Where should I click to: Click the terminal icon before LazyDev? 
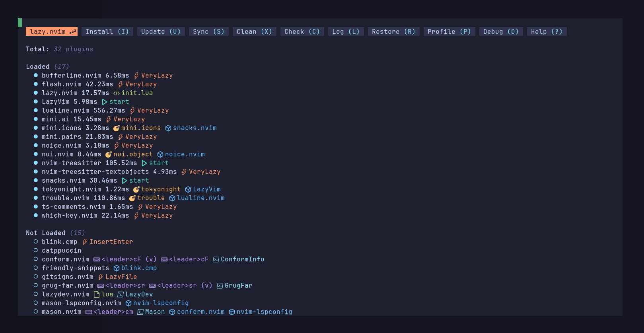point(121,294)
